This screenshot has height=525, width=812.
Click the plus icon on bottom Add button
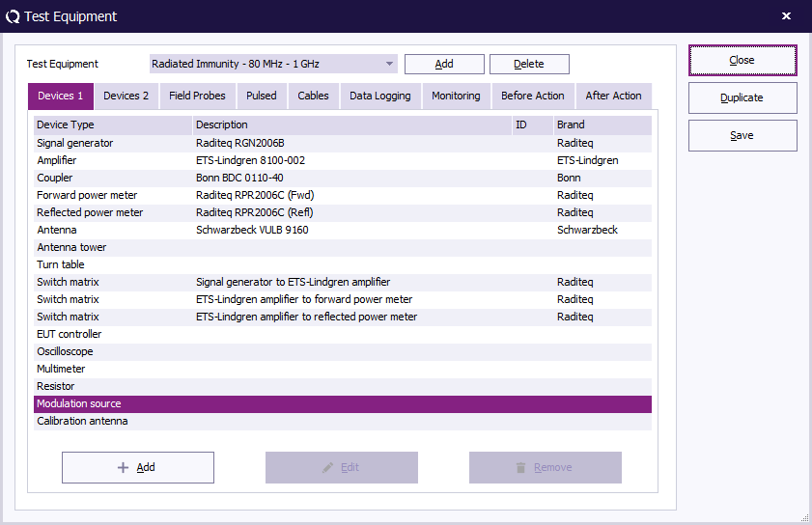point(123,467)
